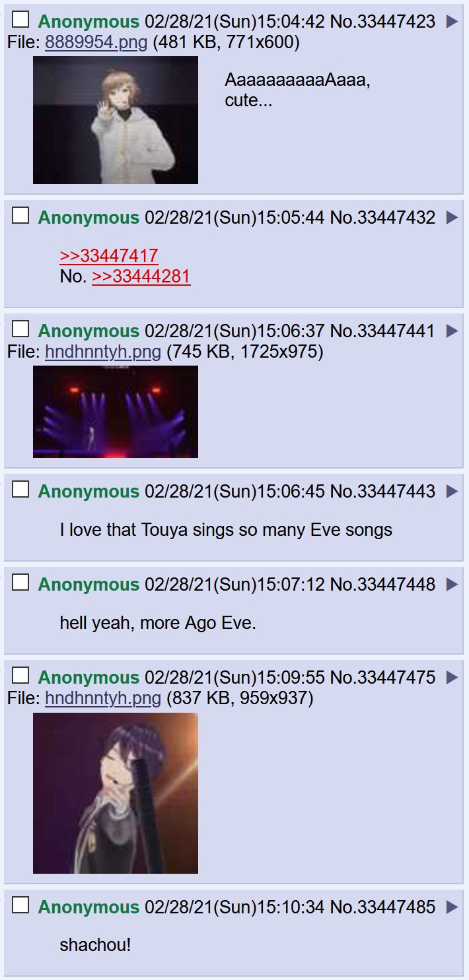The width and height of the screenshot is (469, 980).
Task: Open file link 8889954.png
Action: tap(96, 43)
